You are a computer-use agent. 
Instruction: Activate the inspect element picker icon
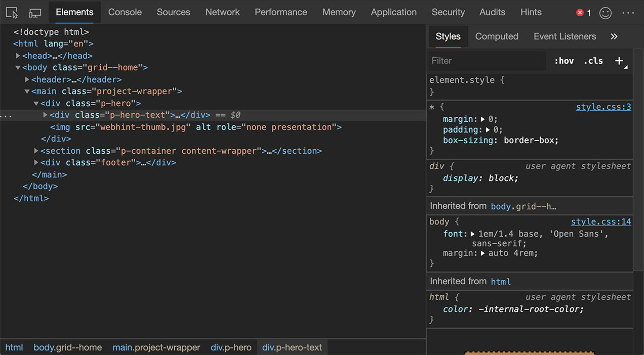12,13
